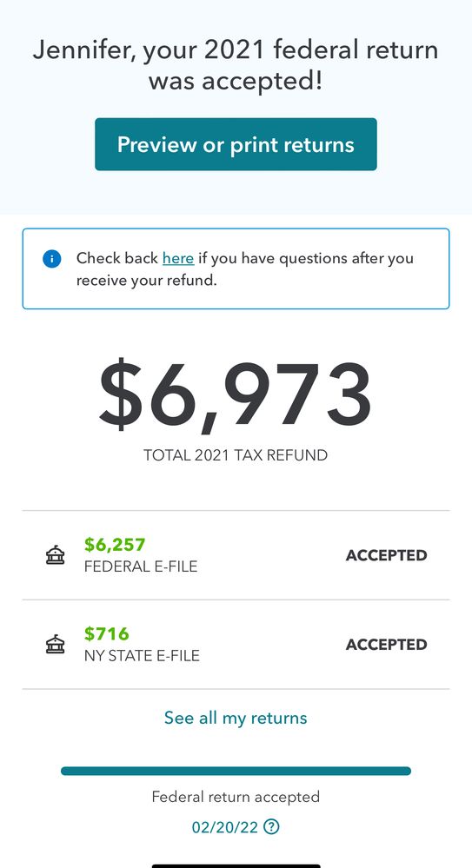Screen dimensions: 472x868
Task: Click the 'federal return was accepted' heading
Action: [236, 66]
